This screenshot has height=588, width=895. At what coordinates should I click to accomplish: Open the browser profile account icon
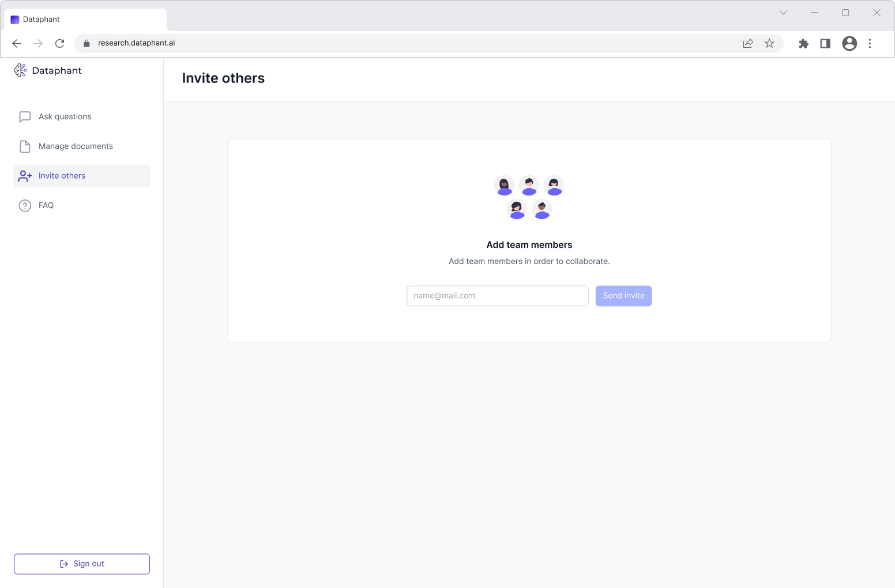tap(849, 43)
